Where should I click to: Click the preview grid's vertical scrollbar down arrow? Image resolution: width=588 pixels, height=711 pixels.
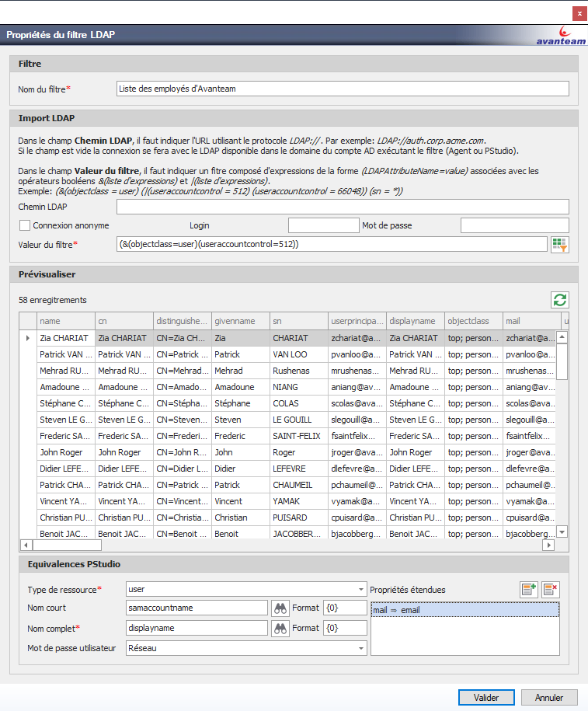coord(562,532)
